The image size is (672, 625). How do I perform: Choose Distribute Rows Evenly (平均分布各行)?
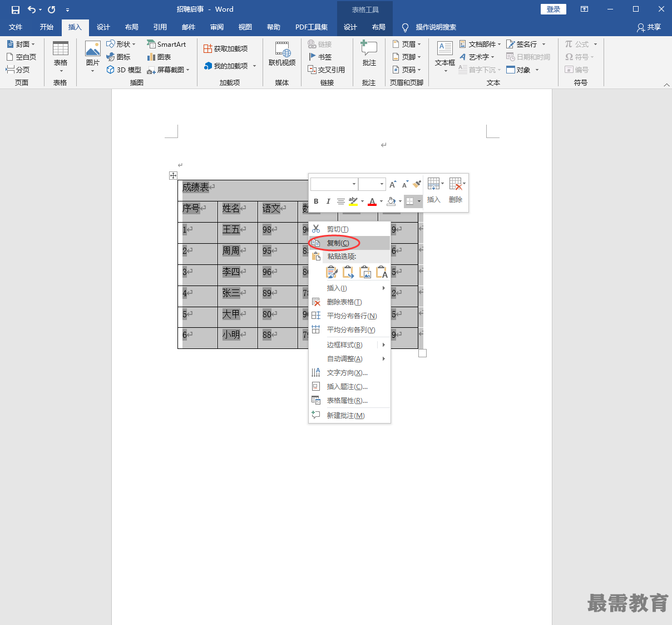coord(349,316)
